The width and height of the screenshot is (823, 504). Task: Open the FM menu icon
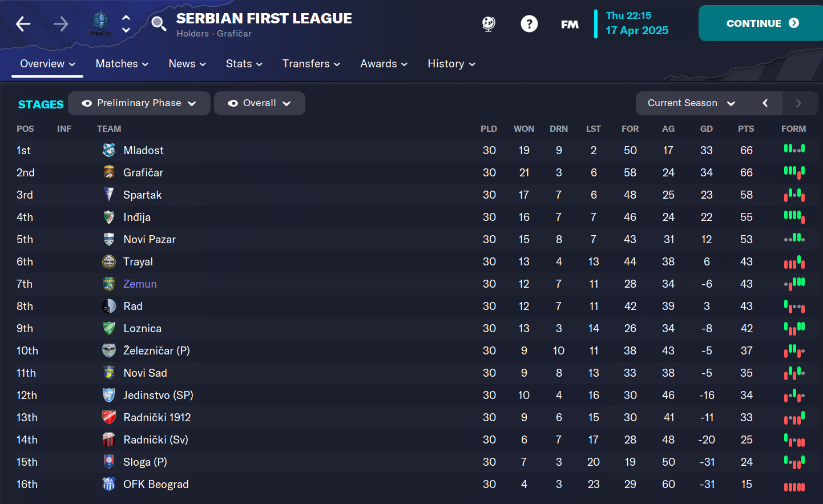[x=570, y=24]
